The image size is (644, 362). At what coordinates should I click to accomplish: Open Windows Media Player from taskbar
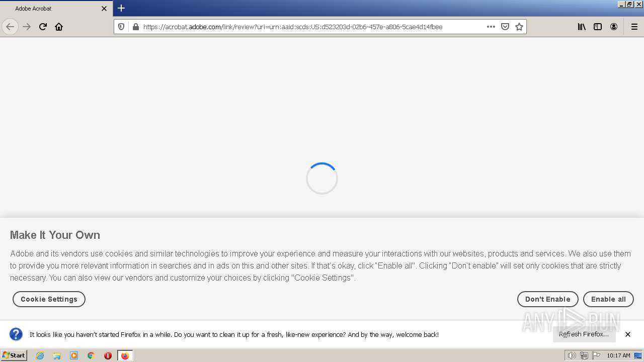click(x=74, y=355)
